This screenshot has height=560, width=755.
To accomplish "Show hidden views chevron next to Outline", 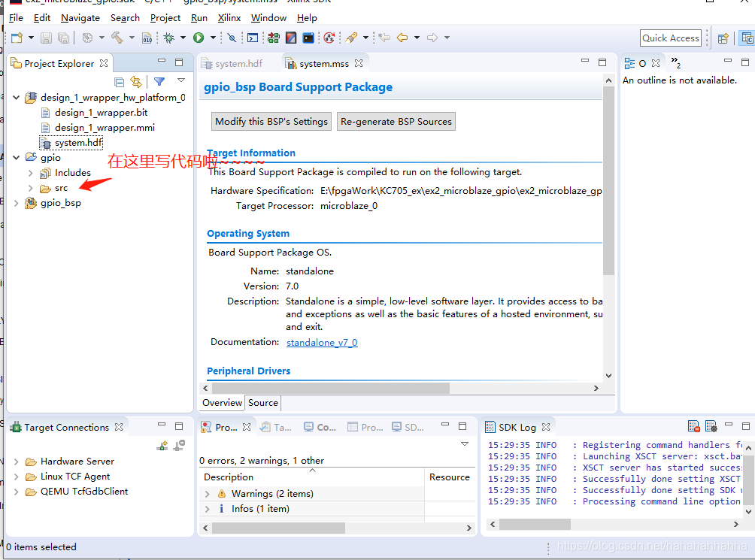I will [x=675, y=62].
